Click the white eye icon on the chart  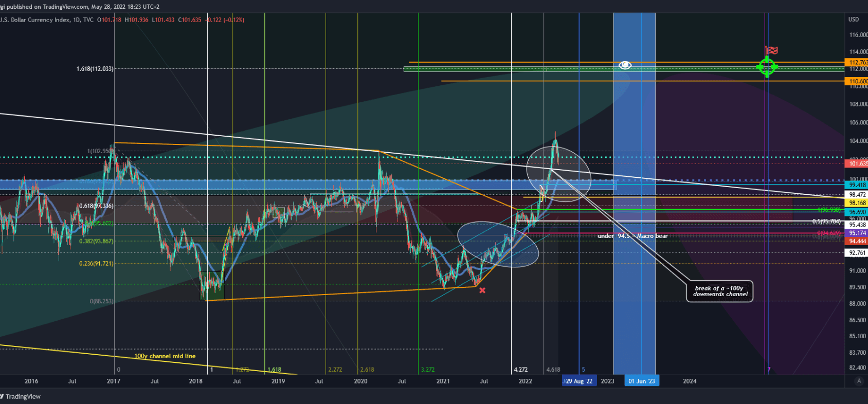625,65
